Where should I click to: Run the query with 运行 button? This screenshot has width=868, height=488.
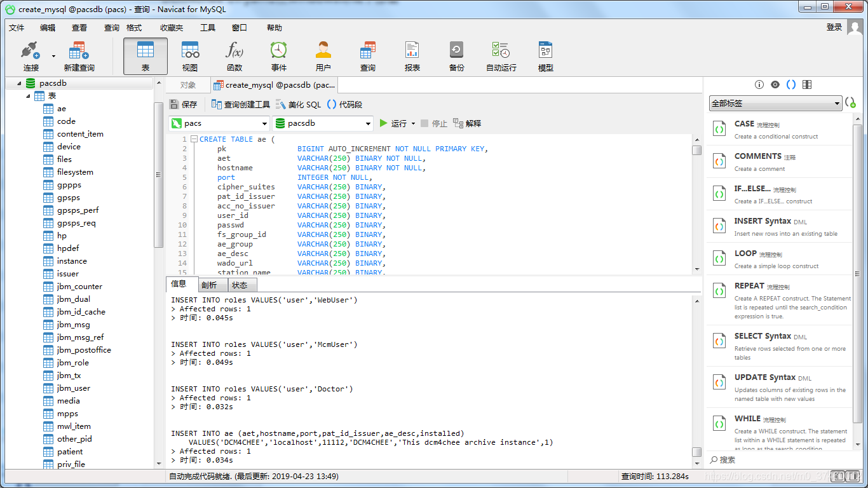pos(393,123)
